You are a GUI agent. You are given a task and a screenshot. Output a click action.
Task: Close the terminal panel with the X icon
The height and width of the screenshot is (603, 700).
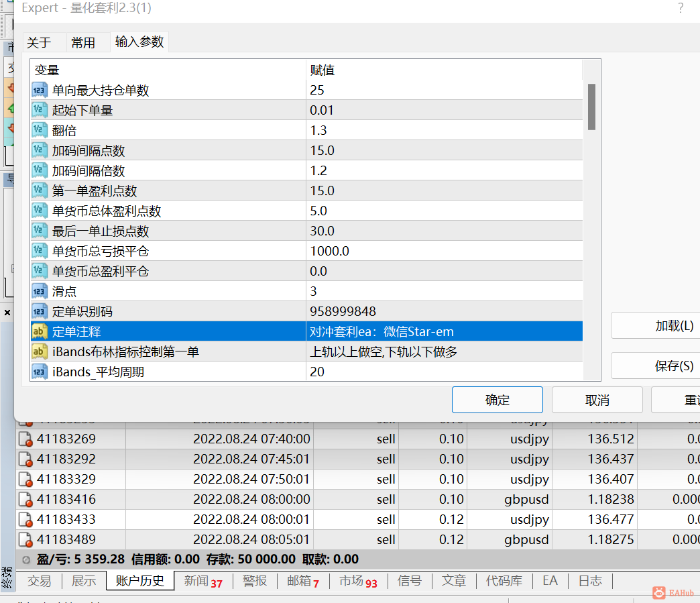7,313
